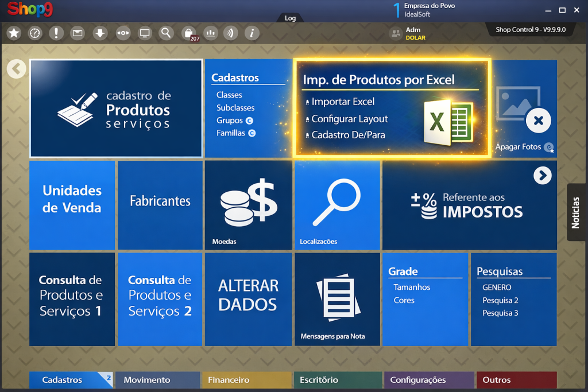
Task: Go back with the left arrow circle
Action: (17, 69)
